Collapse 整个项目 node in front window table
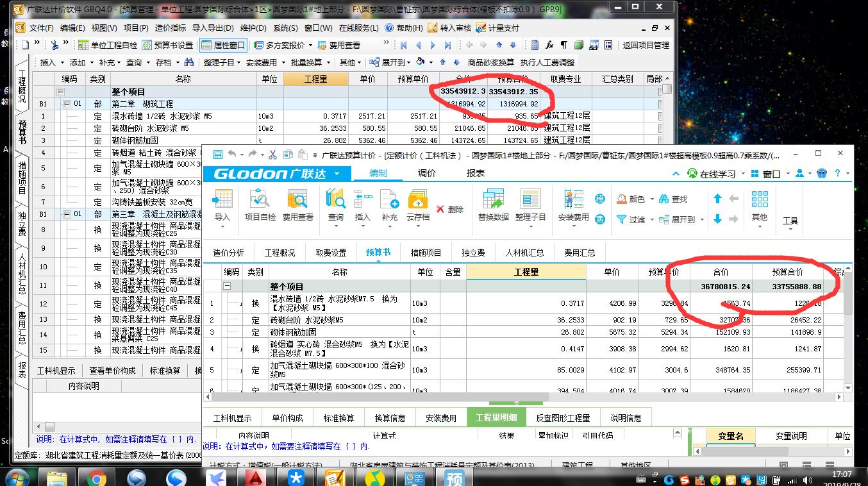The height and width of the screenshot is (486, 868). pos(227,287)
